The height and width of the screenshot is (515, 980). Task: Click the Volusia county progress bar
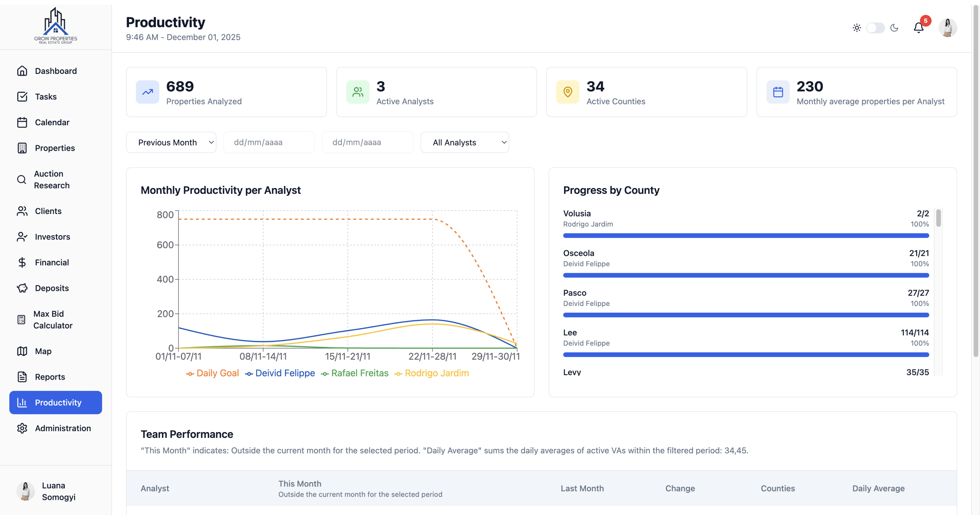pyautogui.click(x=746, y=235)
